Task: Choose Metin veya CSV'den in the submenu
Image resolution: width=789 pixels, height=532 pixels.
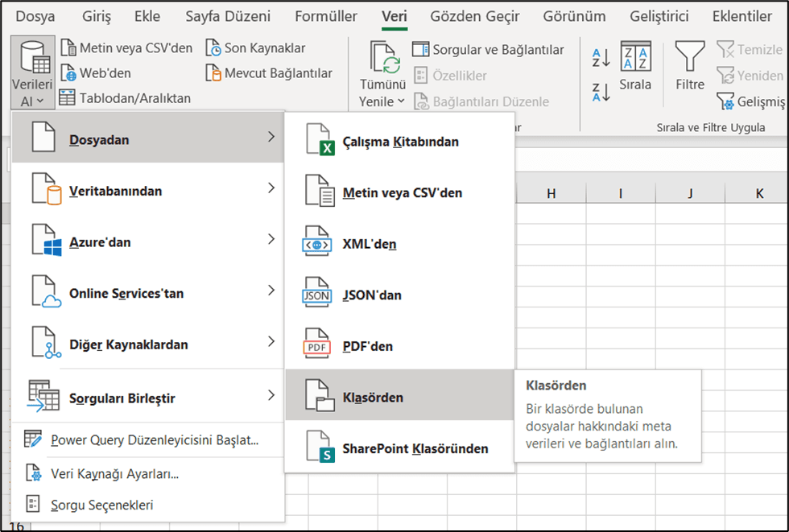Action: (399, 191)
